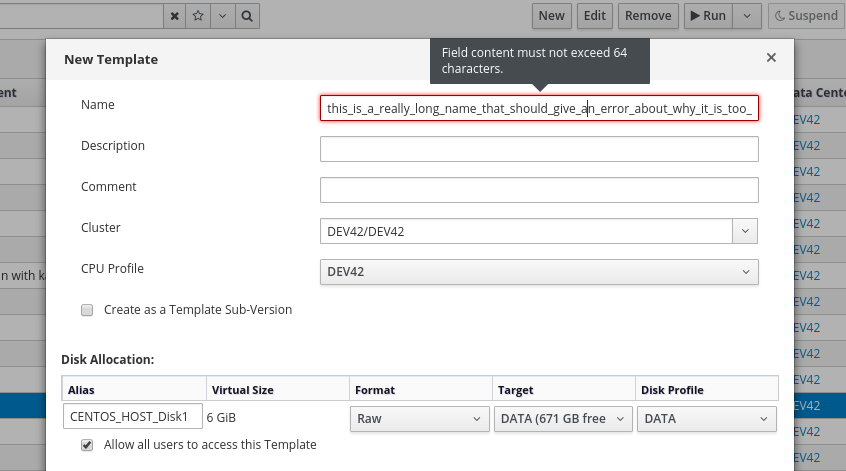The image size is (846, 471).
Task: Enable Create as a Template Sub-Version
Action: pyautogui.click(x=87, y=310)
